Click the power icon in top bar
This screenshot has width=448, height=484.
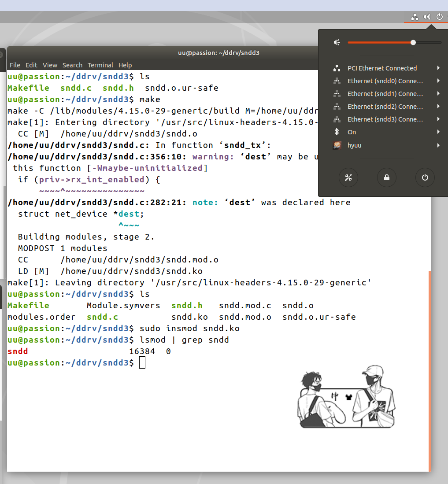439,17
